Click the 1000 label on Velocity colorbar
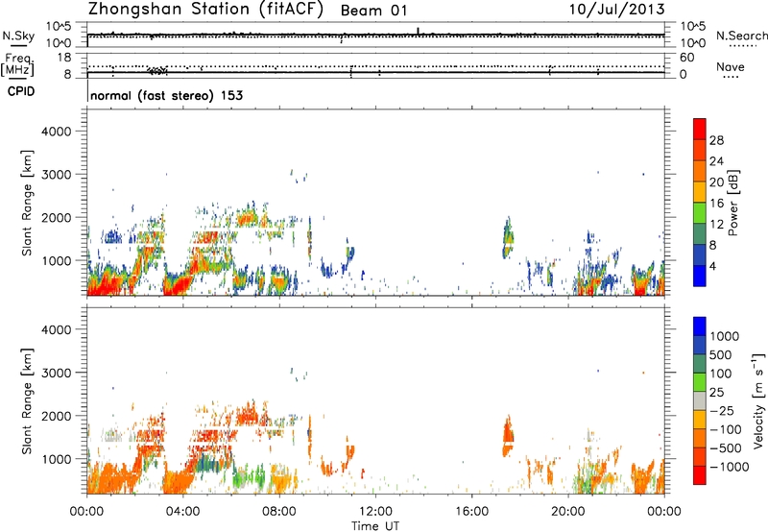Screen dimensions: 768x532 (x=725, y=336)
